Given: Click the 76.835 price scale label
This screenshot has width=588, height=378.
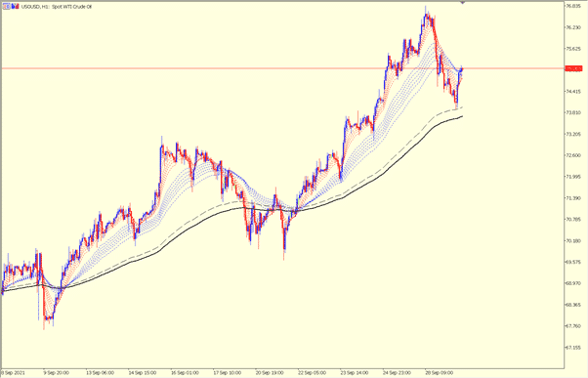Looking at the screenshot, I should click(573, 6).
